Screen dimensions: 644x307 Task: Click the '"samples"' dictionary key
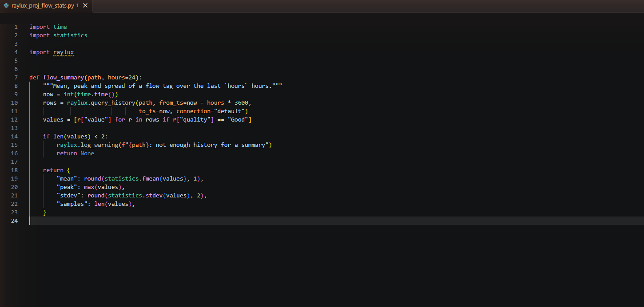click(72, 204)
